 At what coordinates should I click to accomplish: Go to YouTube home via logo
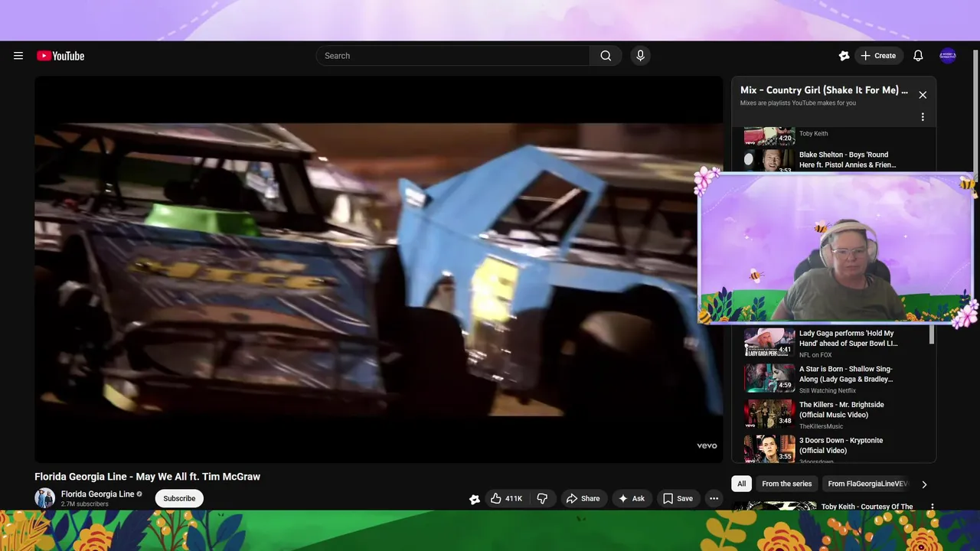coord(60,56)
